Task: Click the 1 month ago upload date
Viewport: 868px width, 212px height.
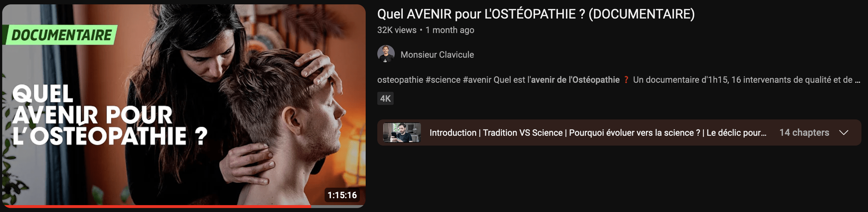Action: tap(450, 30)
